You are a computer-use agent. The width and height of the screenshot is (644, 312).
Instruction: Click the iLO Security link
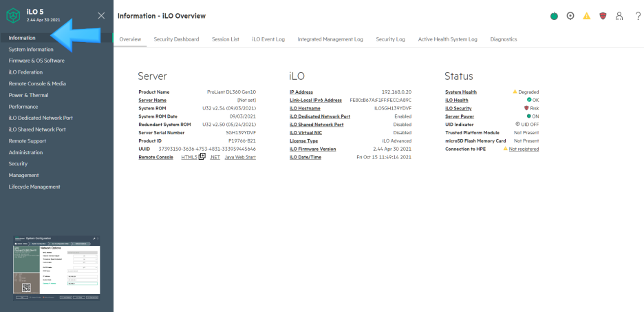click(x=458, y=108)
